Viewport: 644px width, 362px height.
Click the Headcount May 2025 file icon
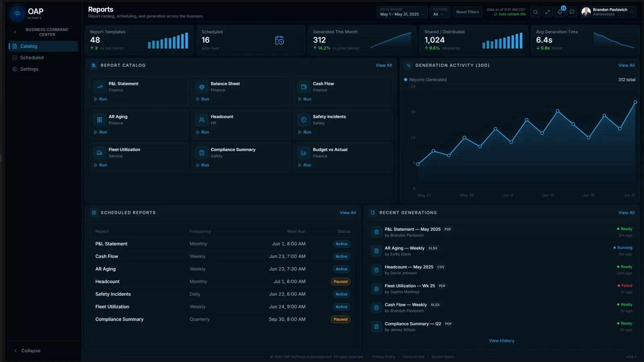point(376,270)
